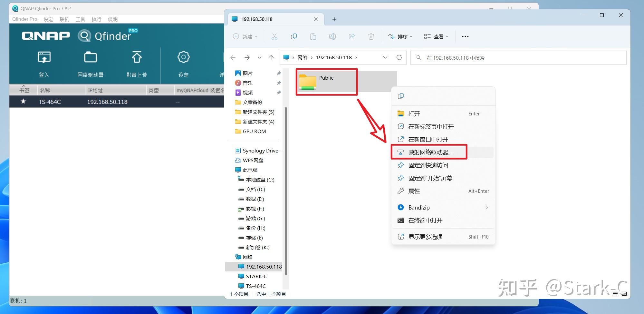The width and height of the screenshot is (644, 314).
Task: Go back with the left arrow button
Action: [233, 58]
